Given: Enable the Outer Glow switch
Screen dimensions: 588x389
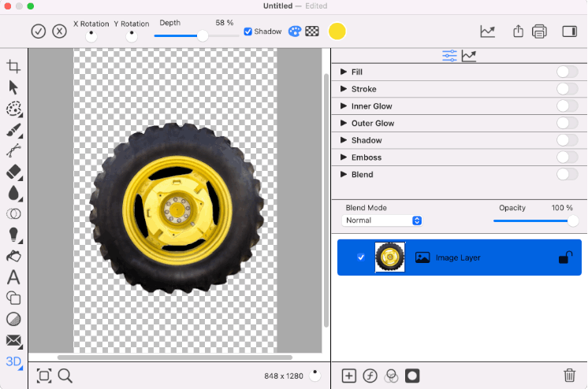Looking at the screenshot, I should 567,123.
